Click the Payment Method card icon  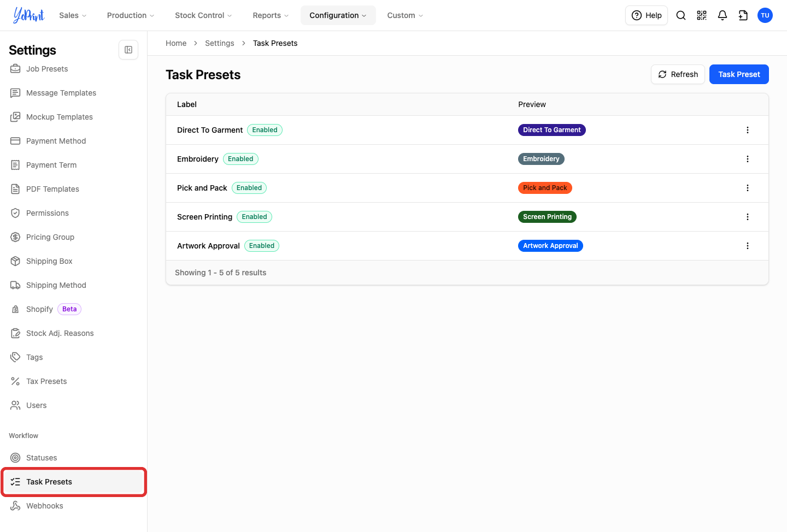coord(15,141)
